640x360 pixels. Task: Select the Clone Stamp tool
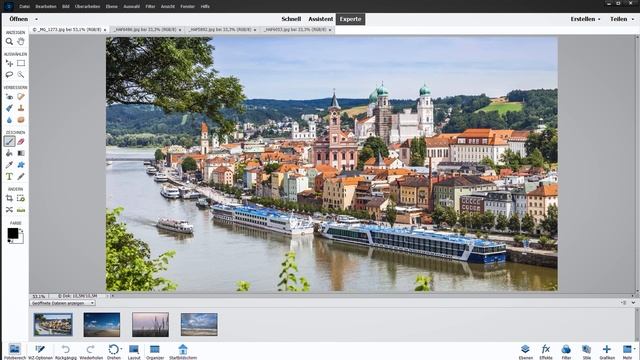point(21,108)
